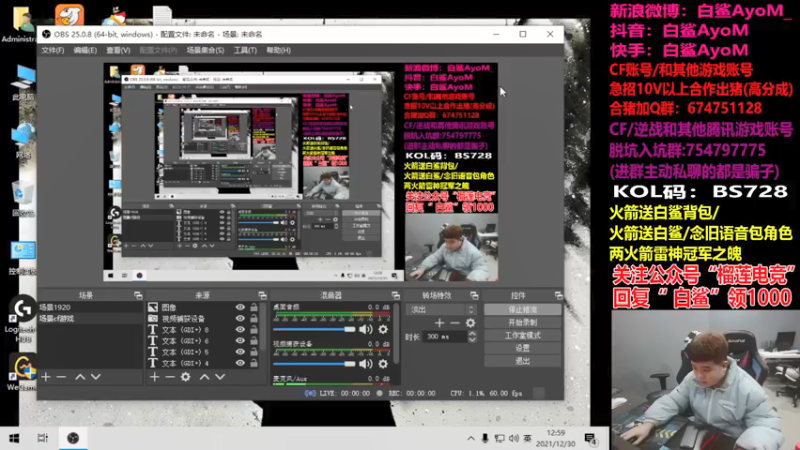
Task: Undock the Sources panel
Action: [262, 295]
